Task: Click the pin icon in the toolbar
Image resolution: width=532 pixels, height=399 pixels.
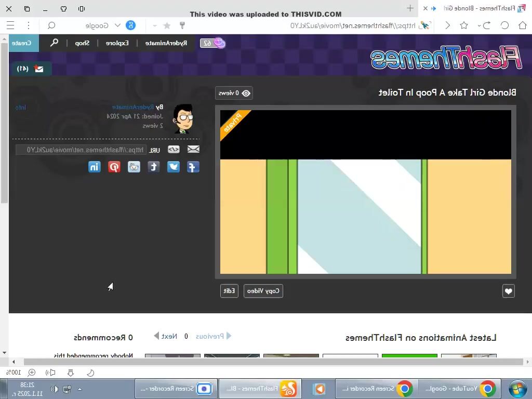Action: coord(182,25)
